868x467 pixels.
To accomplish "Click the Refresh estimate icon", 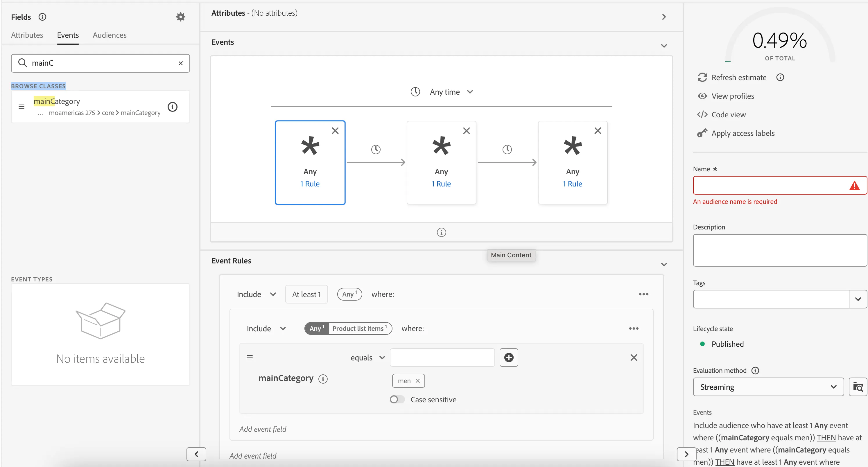I will (702, 78).
